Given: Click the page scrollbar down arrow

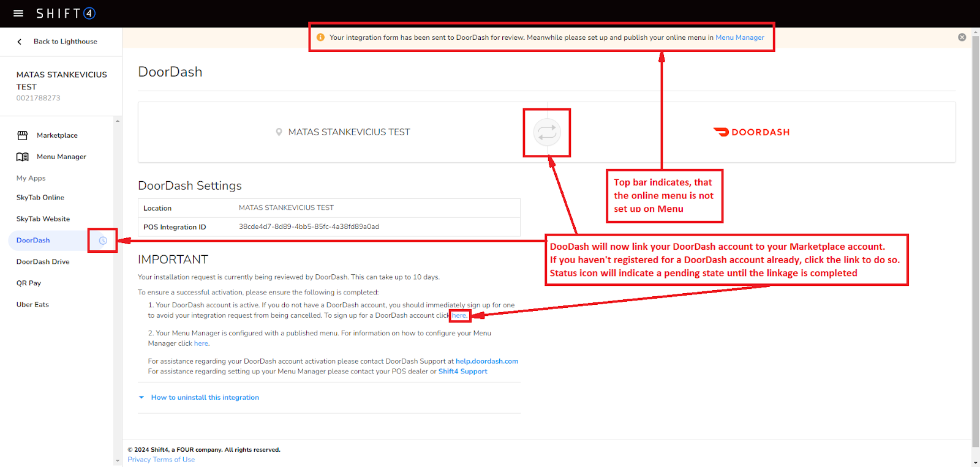Looking at the screenshot, I should [975, 462].
